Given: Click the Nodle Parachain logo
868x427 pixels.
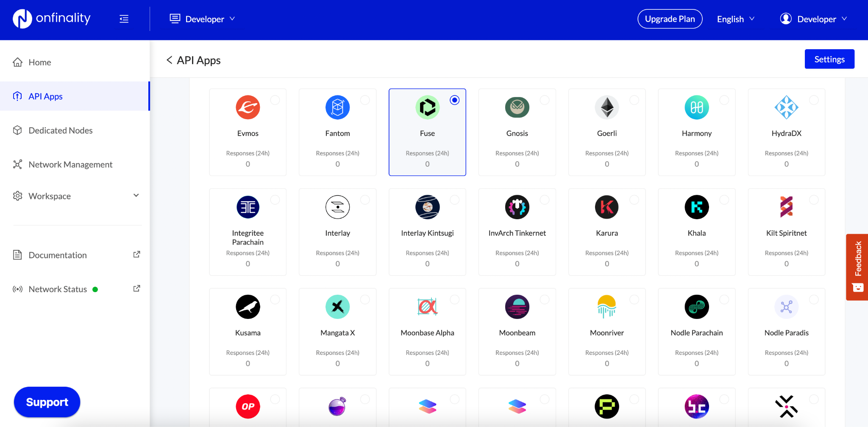Looking at the screenshot, I should point(697,307).
